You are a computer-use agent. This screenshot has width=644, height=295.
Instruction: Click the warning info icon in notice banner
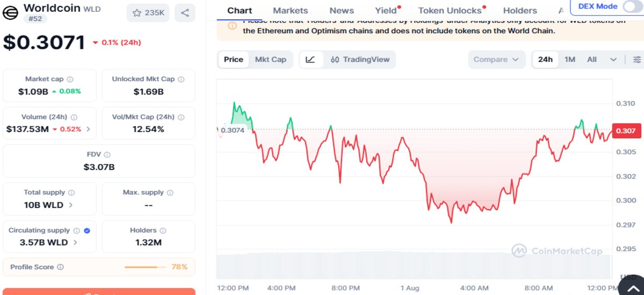click(232, 25)
